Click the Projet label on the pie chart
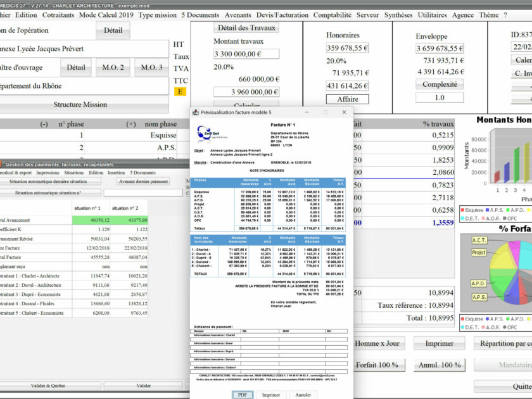 [x=479, y=252]
